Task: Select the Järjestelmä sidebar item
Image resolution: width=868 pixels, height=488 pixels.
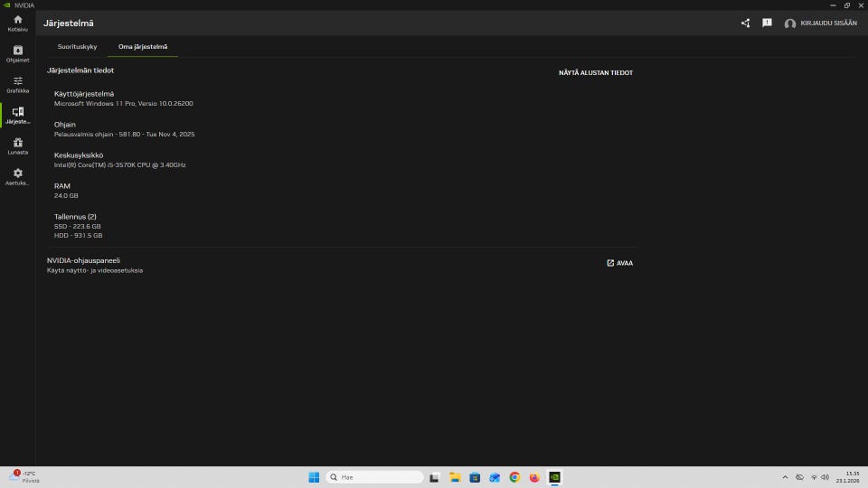Action: pyautogui.click(x=18, y=116)
